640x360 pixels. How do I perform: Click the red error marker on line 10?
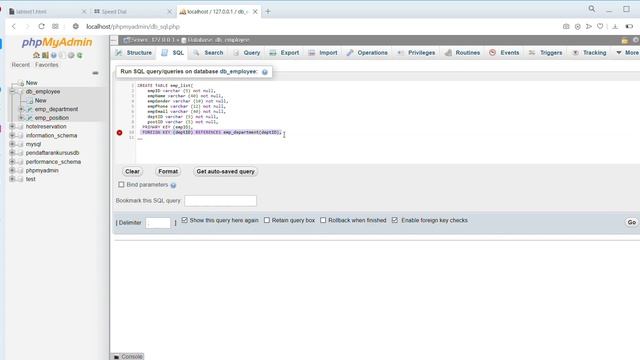point(119,133)
